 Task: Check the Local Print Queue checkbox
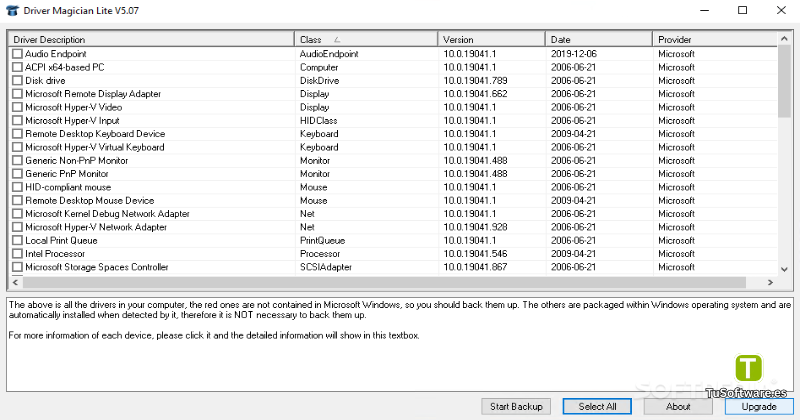[x=17, y=240]
